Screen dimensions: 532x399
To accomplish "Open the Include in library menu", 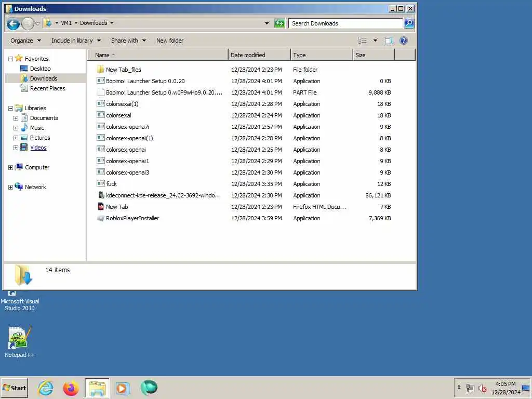I will (76, 41).
